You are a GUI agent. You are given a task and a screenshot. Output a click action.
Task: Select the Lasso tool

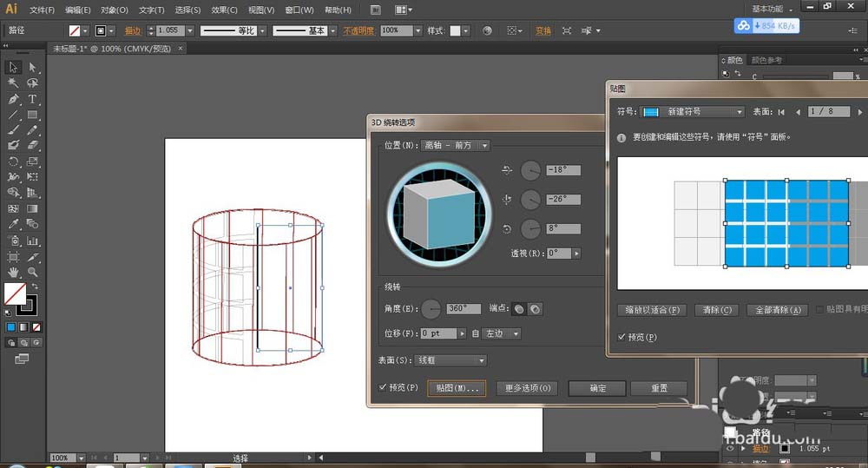33,83
